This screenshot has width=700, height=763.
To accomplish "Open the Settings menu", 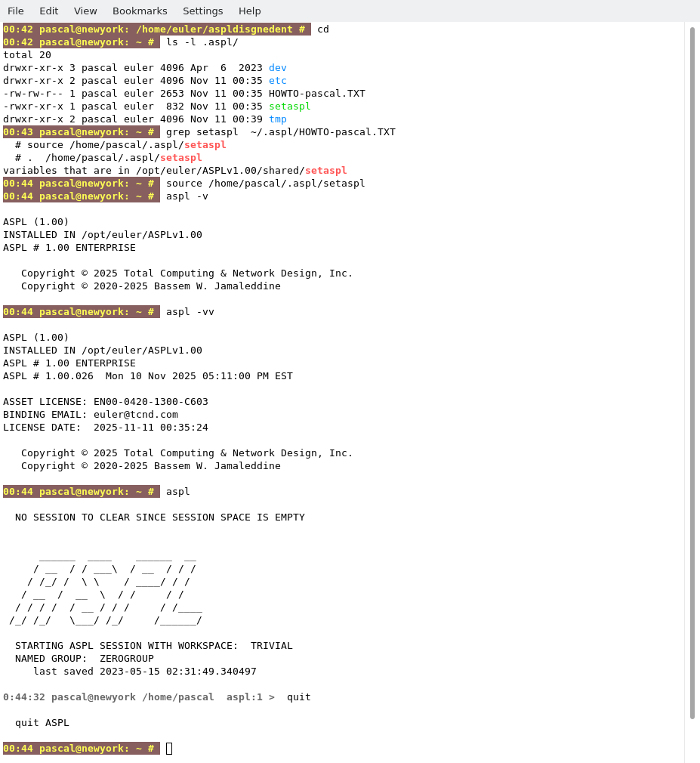I will (x=202, y=11).
